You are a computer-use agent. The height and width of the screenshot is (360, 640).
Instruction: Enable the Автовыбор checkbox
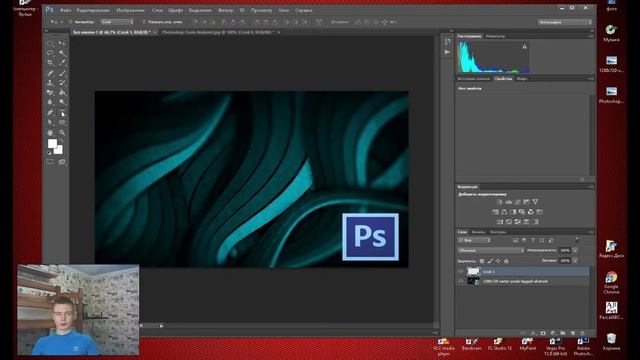[x=71, y=22]
